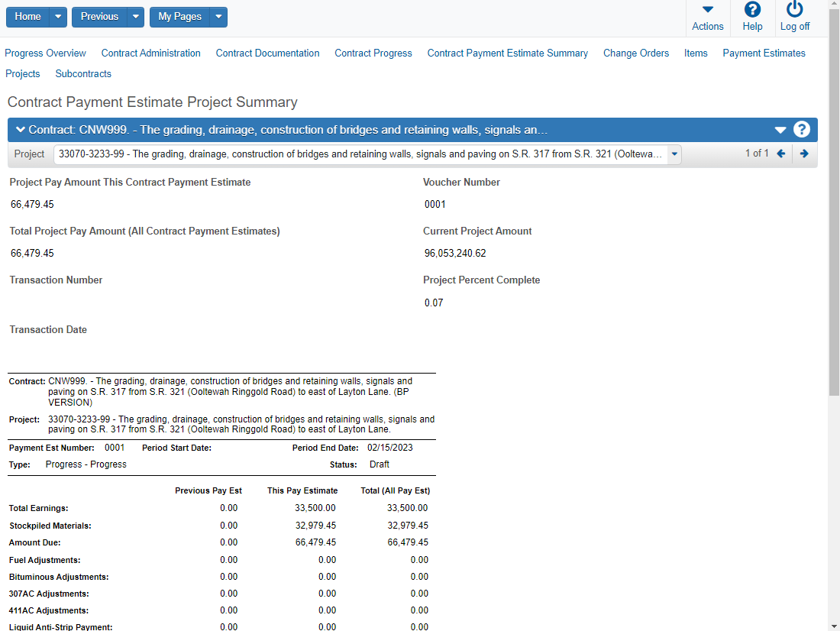The height and width of the screenshot is (631, 840).
Task: Click the vertical scrollbar thumb
Action: click(834, 202)
